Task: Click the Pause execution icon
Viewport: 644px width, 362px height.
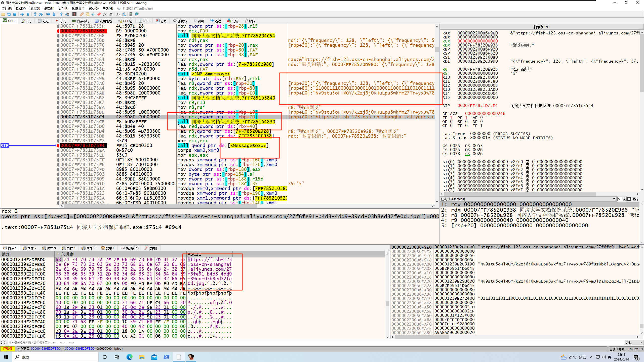Action: pos(28,14)
